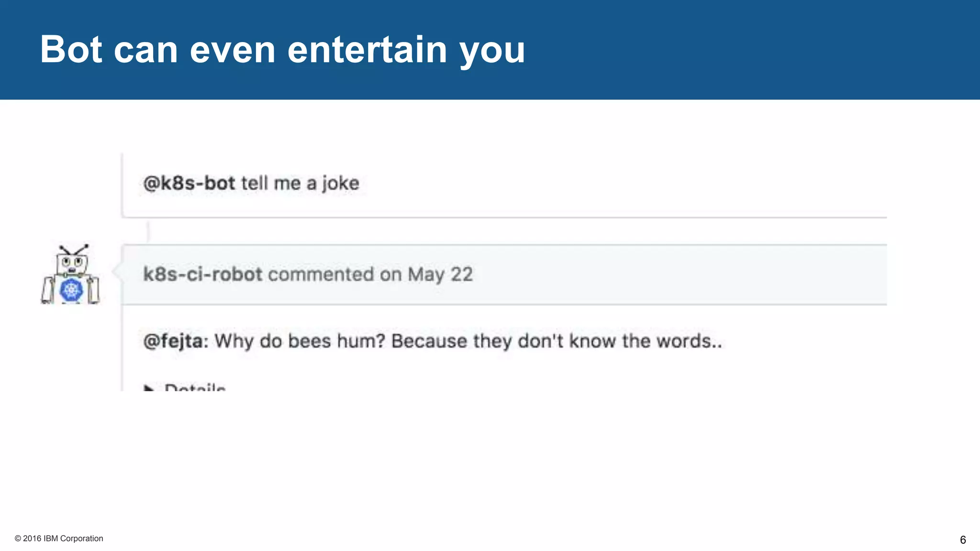Expand the Details disclosure triangle
This screenshot has width=980, height=551.
click(149, 388)
